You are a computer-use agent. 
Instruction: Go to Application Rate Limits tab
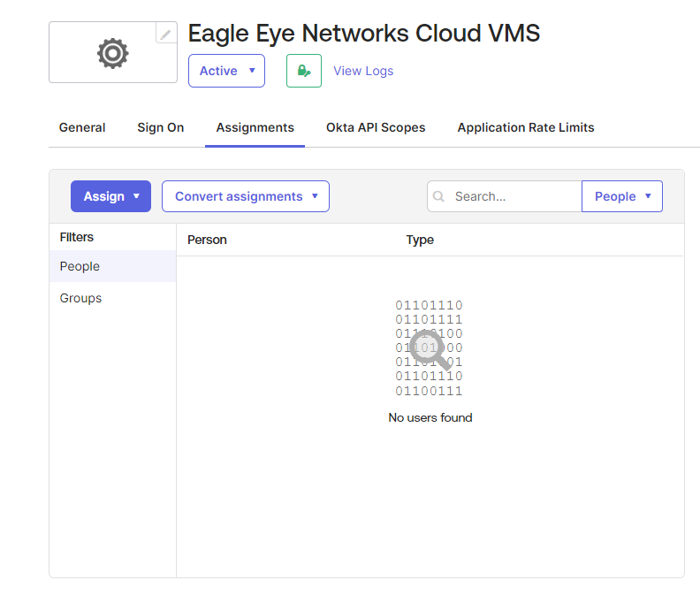click(525, 127)
